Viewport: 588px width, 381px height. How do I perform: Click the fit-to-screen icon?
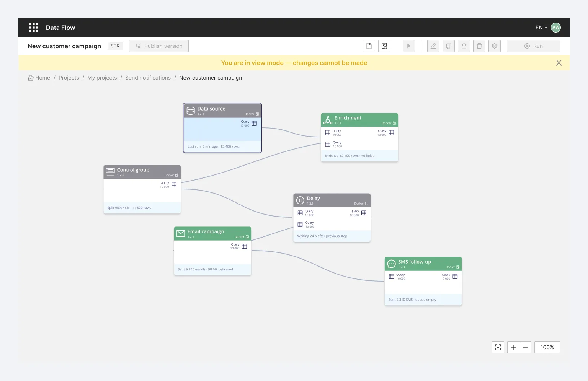pyautogui.click(x=498, y=347)
